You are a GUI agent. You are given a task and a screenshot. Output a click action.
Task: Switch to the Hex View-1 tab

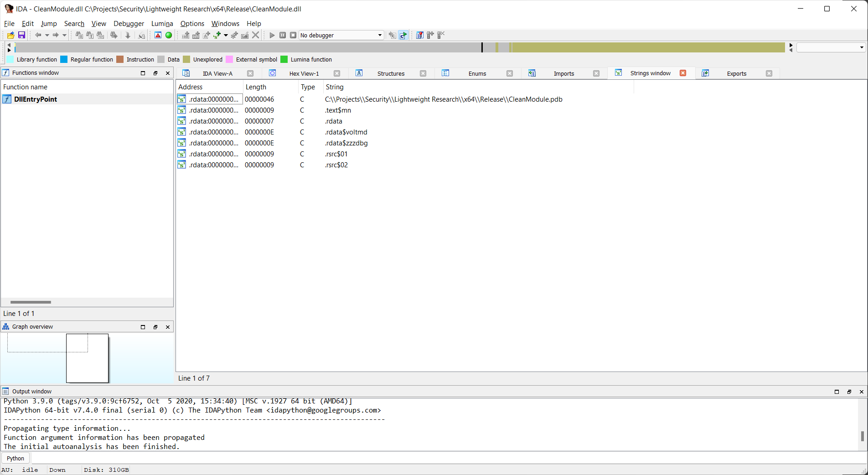304,73
